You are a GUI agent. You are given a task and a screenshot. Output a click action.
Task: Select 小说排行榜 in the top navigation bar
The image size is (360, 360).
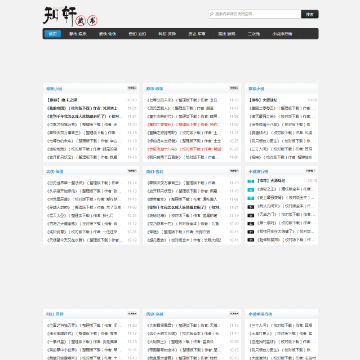pyautogui.click(x=282, y=34)
